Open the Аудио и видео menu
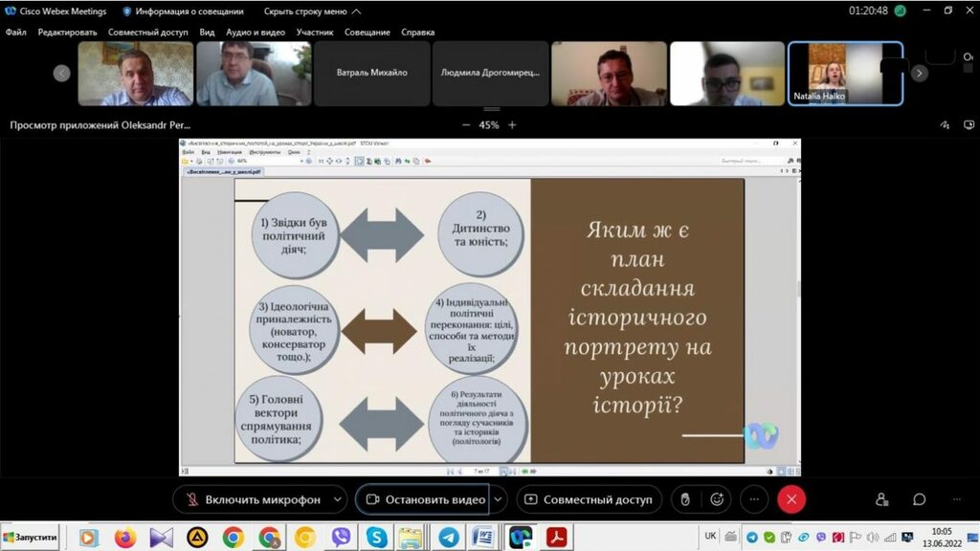 [x=256, y=32]
